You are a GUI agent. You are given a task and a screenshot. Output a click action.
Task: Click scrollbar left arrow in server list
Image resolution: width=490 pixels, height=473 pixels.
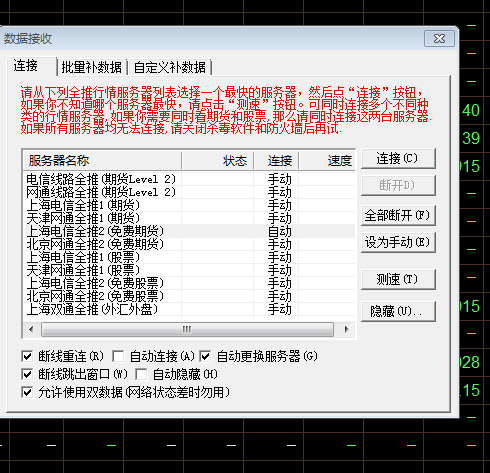pyautogui.click(x=31, y=330)
